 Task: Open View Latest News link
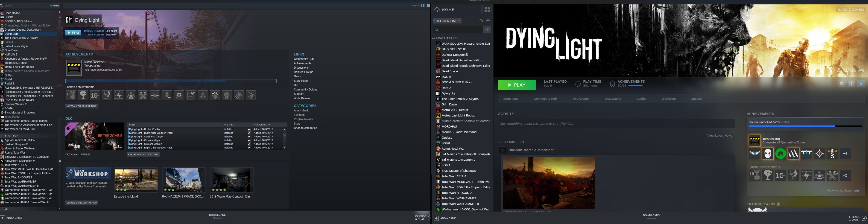click(719, 135)
